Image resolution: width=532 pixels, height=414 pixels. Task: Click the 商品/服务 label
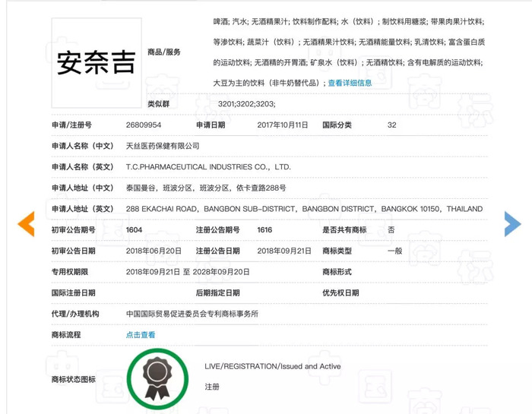(164, 52)
